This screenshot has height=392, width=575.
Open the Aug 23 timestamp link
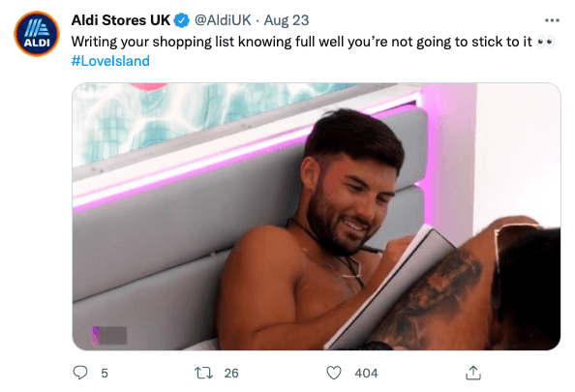tap(287, 20)
